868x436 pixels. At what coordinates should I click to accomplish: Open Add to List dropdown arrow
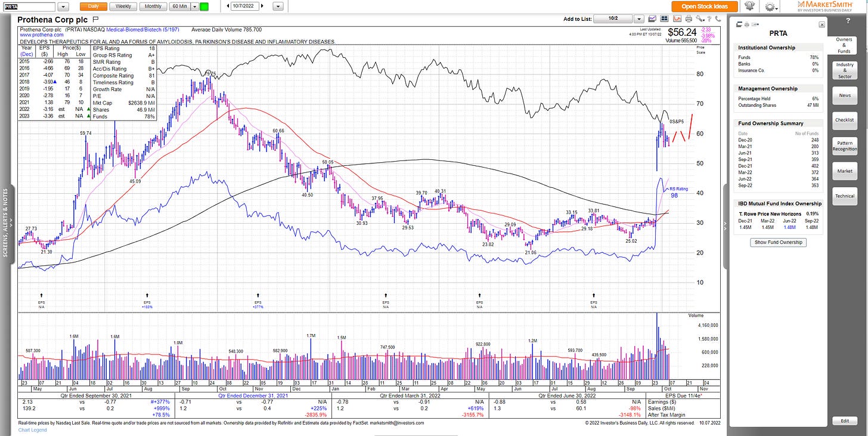tap(639, 19)
